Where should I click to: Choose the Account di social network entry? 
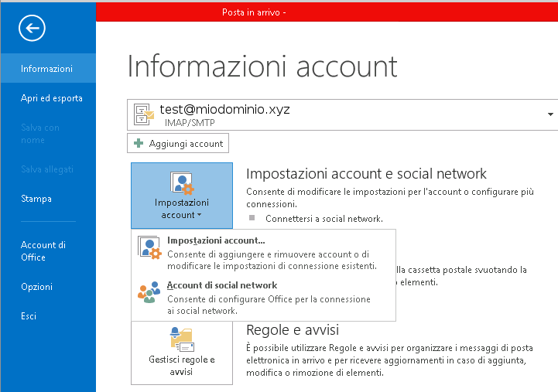263,297
